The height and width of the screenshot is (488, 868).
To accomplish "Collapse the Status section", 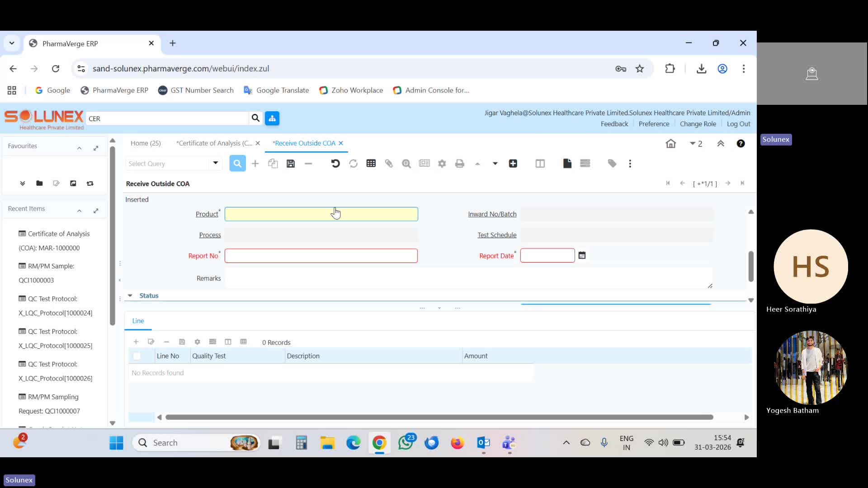I will point(130,296).
